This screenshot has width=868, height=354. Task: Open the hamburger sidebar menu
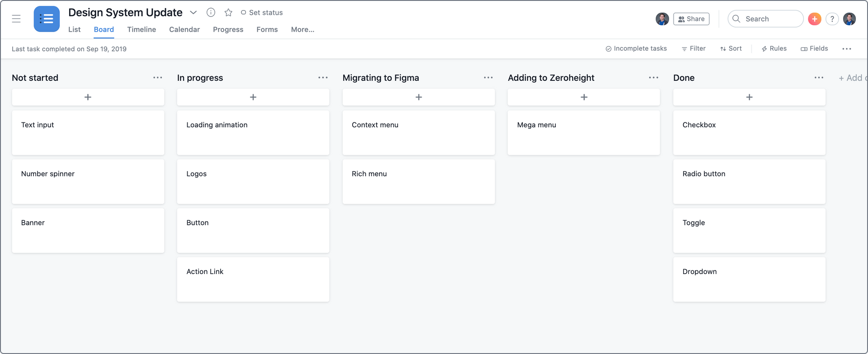[16, 19]
